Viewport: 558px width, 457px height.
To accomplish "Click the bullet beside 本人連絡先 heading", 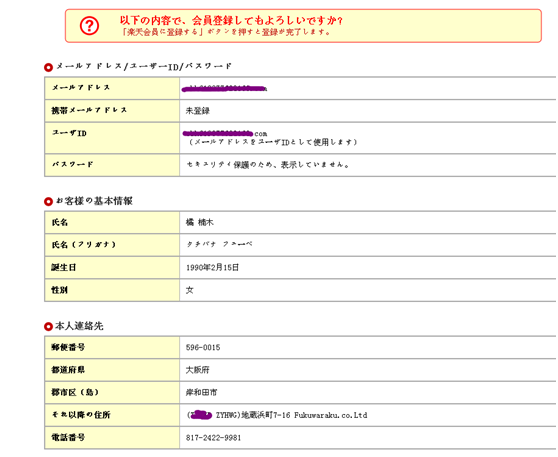I will click(x=48, y=326).
